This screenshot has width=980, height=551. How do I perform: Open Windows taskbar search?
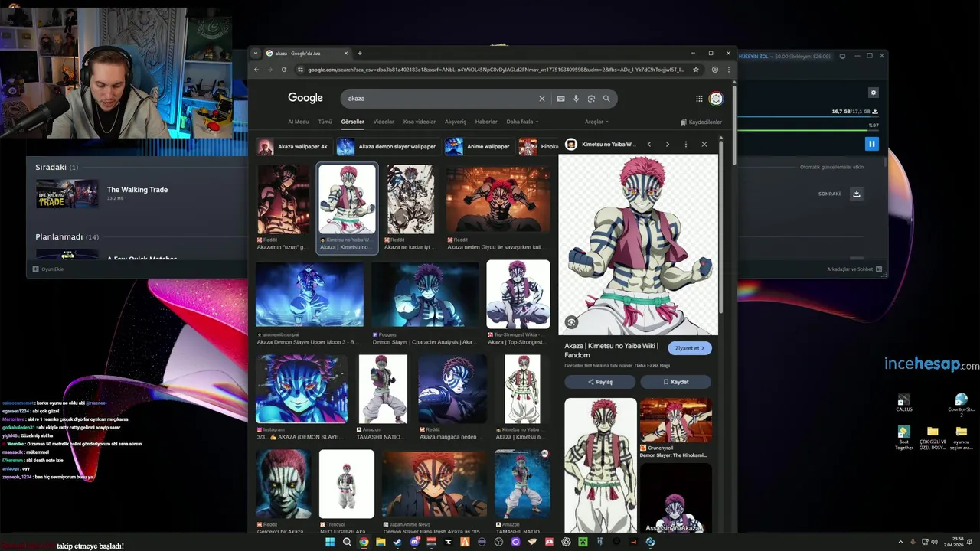(x=347, y=542)
